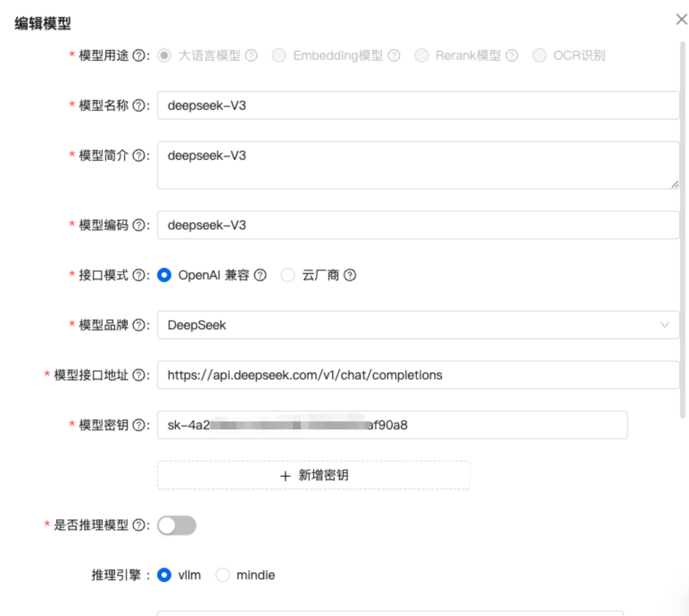Open help icon beside Rerank模型 option
Screen dimensions: 689x616
[512, 55]
